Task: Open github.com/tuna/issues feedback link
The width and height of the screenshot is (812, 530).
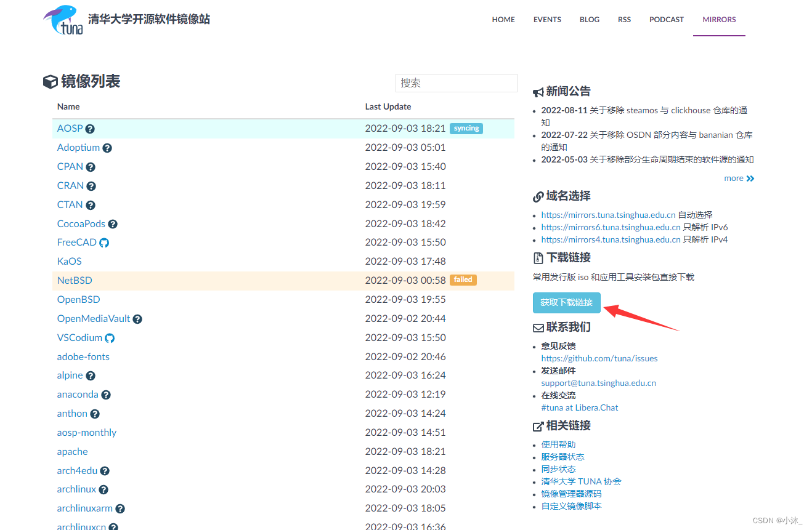Action: click(x=599, y=358)
